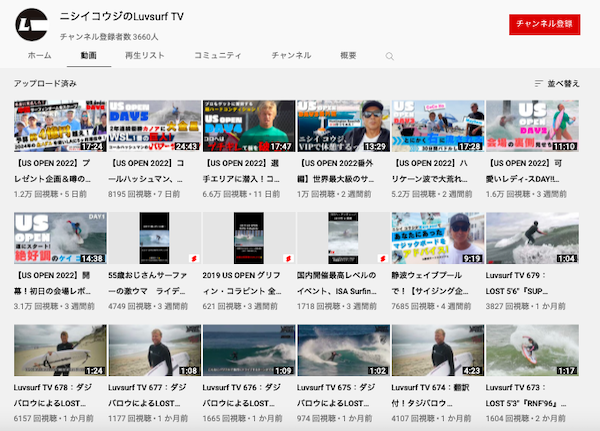Click the 6.6万 回視聴・11 日前 metadata

coord(241,194)
